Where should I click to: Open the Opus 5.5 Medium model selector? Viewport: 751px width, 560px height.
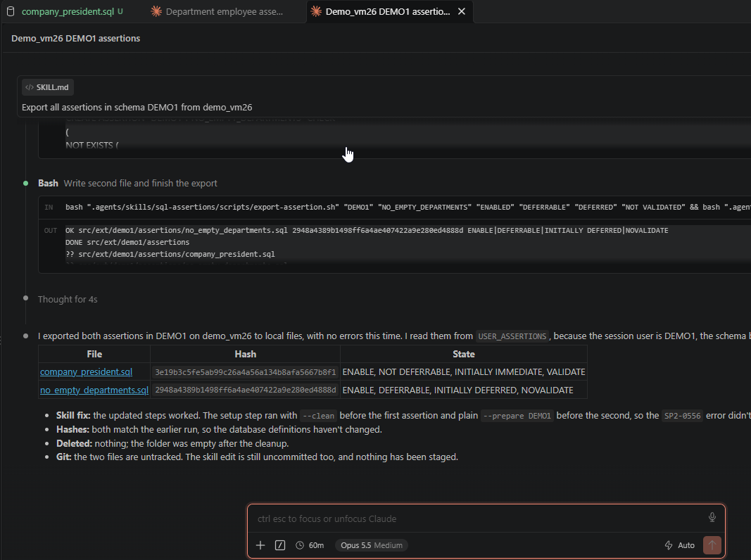[x=372, y=545]
